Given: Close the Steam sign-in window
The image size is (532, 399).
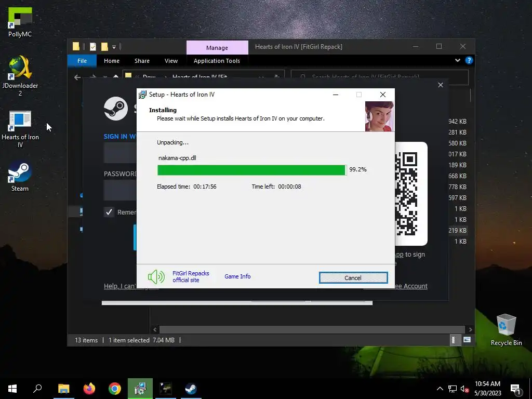Looking at the screenshot, I should pyautogui.click(x=441, y=85).
